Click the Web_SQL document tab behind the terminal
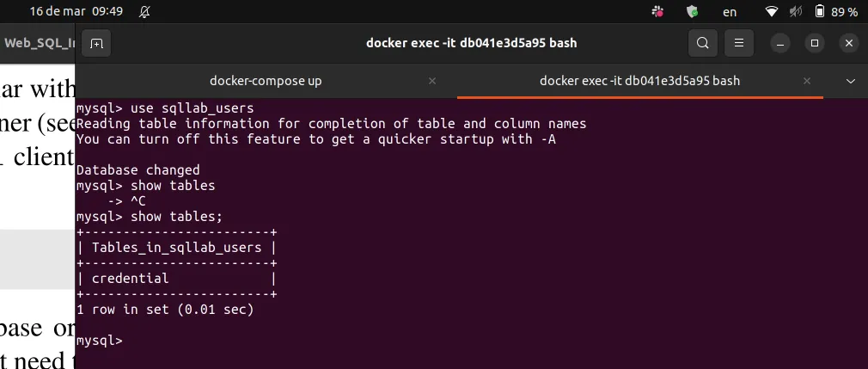 click(x=38, y=42)
